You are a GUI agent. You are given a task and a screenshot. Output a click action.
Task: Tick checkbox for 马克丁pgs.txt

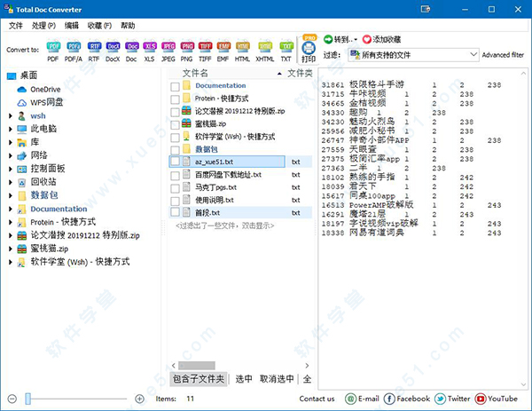[x=175, y=188]
